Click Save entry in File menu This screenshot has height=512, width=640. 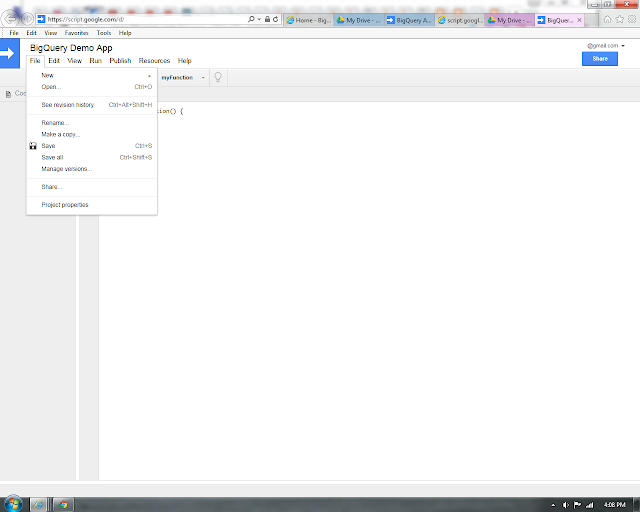(92, 146)
